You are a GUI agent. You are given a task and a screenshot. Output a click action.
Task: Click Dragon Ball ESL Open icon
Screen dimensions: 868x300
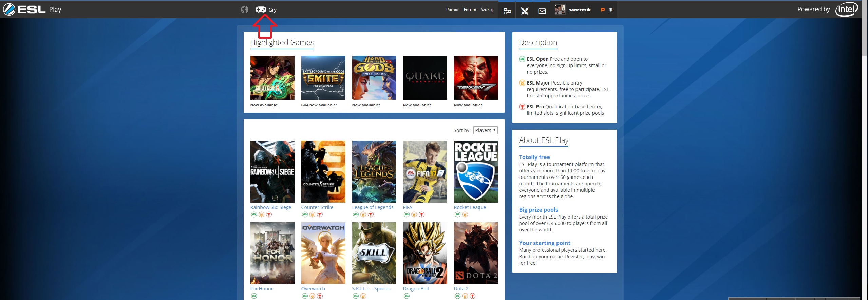tap(407, 296)
